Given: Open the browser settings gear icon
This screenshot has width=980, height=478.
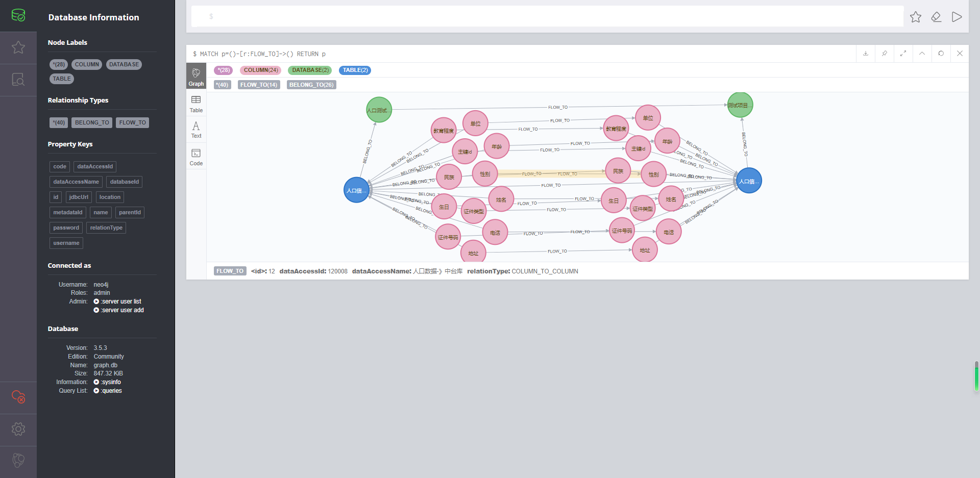Looking at the screenshot, I should point(18,429).
